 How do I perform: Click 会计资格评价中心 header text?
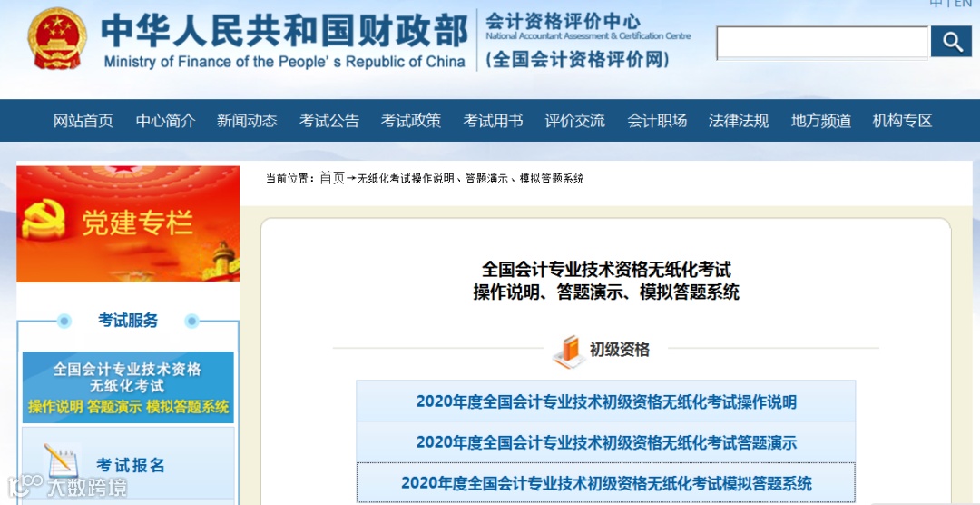(563, 21)
